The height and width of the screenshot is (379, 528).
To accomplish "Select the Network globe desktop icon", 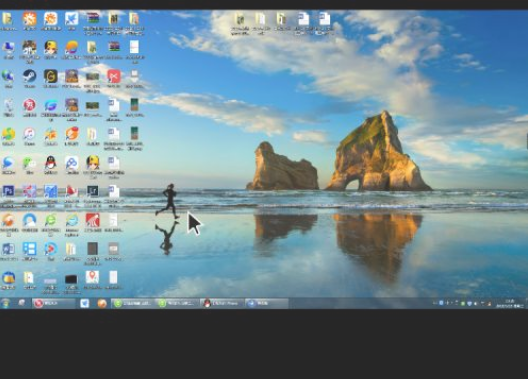I will pyautogui.click(x=8, y=76).
